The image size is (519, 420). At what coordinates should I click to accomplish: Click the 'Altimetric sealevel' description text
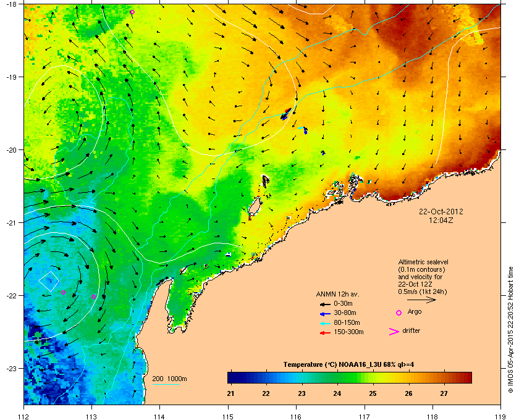tap(423, 262)
